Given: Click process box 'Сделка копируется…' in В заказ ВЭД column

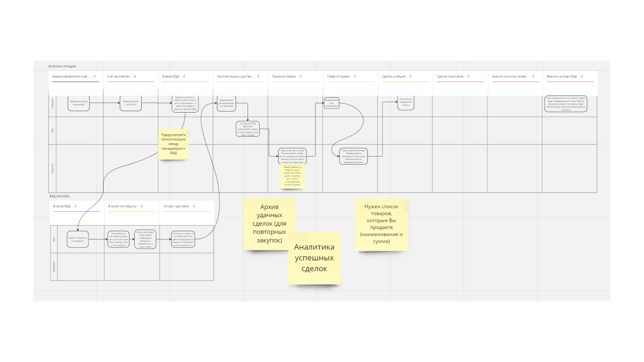Looking at the screenshot, I should 185,103.
